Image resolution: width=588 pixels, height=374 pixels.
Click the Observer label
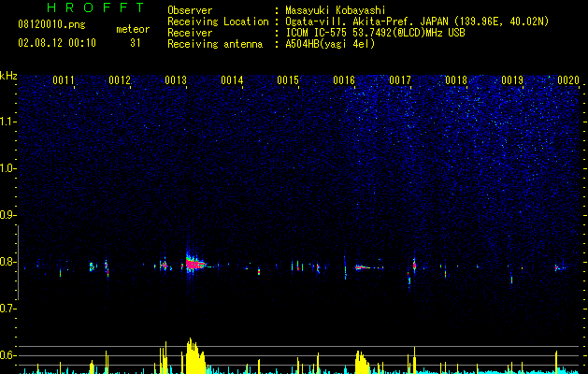[x=190, y=10]
